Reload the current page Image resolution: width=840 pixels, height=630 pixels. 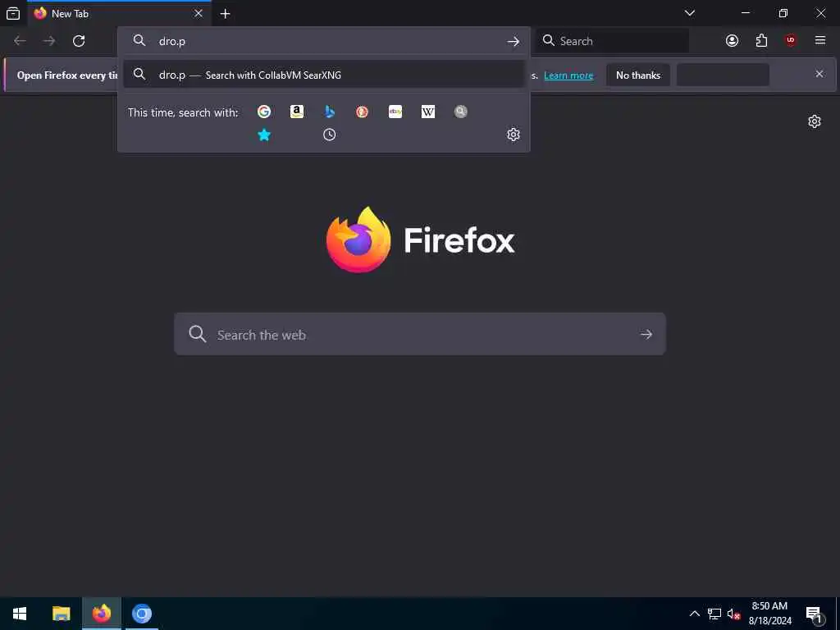coord(79,41)
